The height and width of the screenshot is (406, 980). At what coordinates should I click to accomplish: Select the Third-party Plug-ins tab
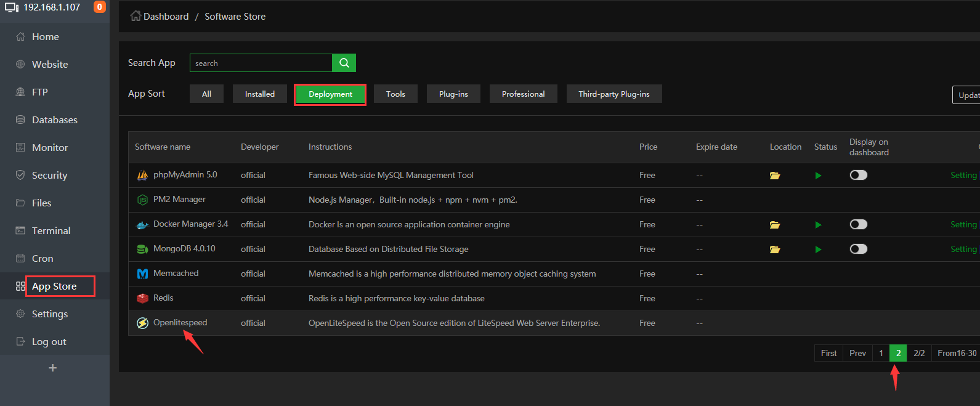tap(614, 94)
